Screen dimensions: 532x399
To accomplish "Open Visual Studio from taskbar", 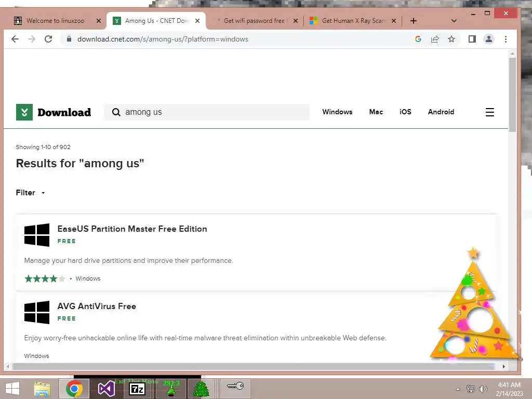I will [106, 389].
